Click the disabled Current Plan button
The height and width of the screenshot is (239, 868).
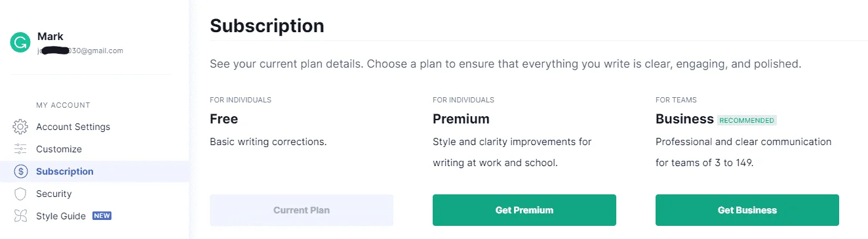click(x=302, y=210)
